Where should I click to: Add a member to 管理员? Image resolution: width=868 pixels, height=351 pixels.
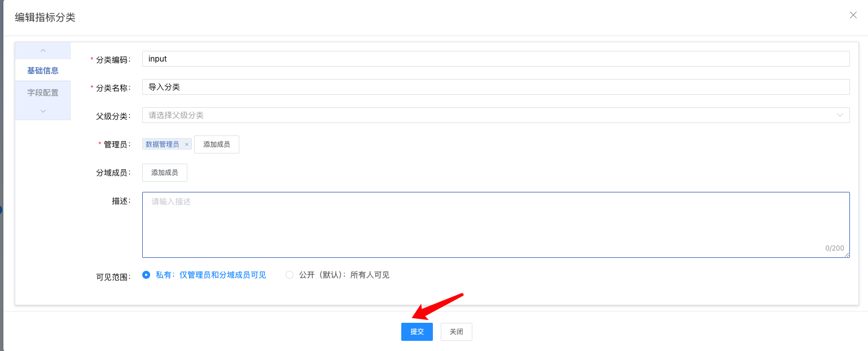[217, 144]
